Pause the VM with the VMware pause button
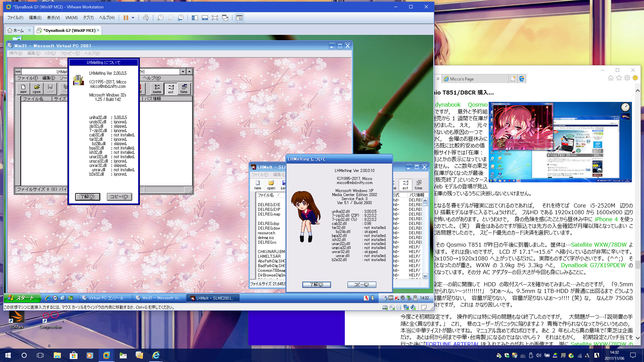Screen dimensions: 644x362 coord(126,18)
